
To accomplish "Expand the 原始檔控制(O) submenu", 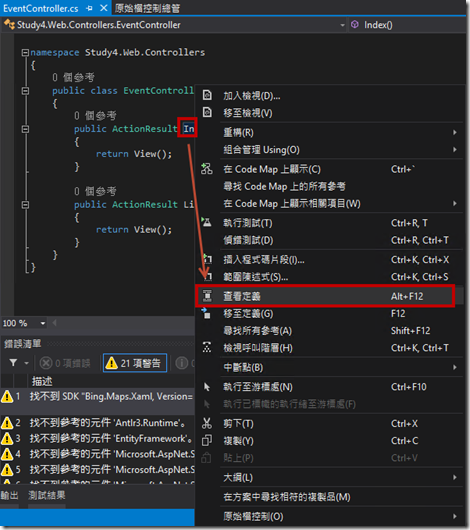I will (x=455, y=516).
